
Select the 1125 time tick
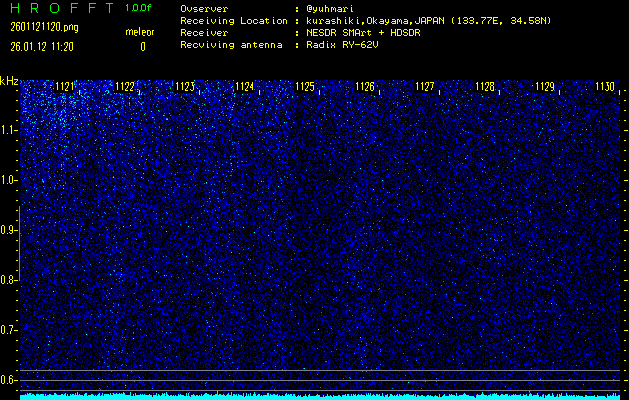tap(305, 87)
